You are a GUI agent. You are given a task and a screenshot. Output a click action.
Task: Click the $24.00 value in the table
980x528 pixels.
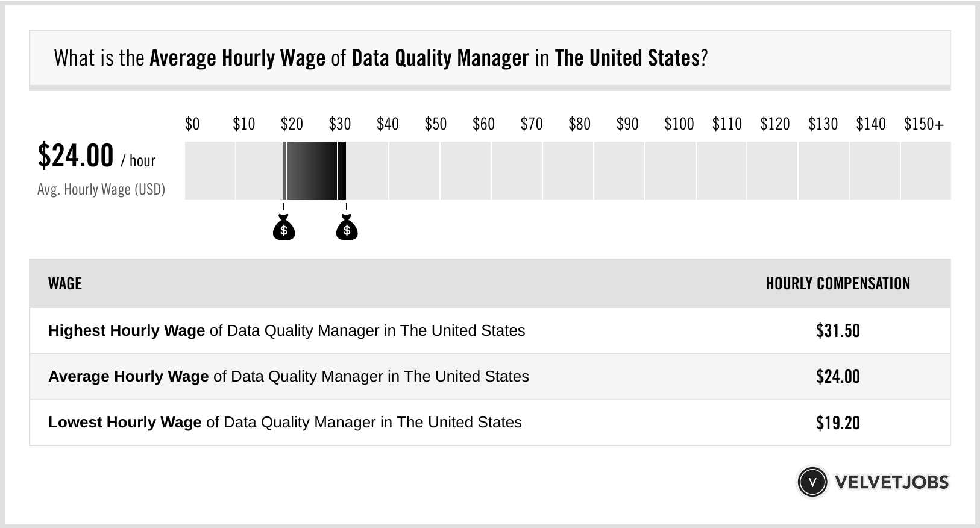tap(838, 377)
